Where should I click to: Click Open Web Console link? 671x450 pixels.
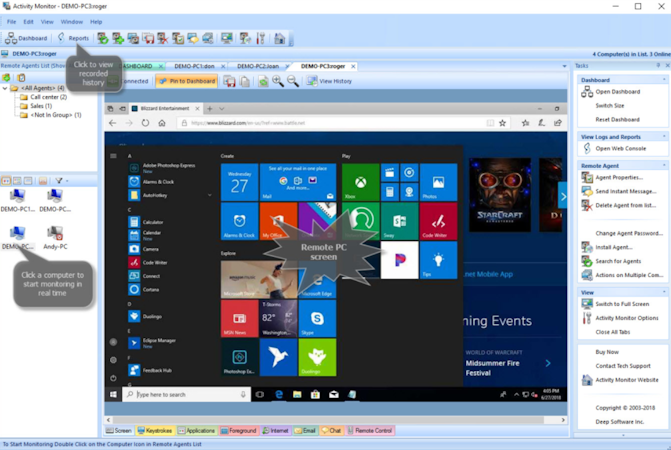coord(621,149)
